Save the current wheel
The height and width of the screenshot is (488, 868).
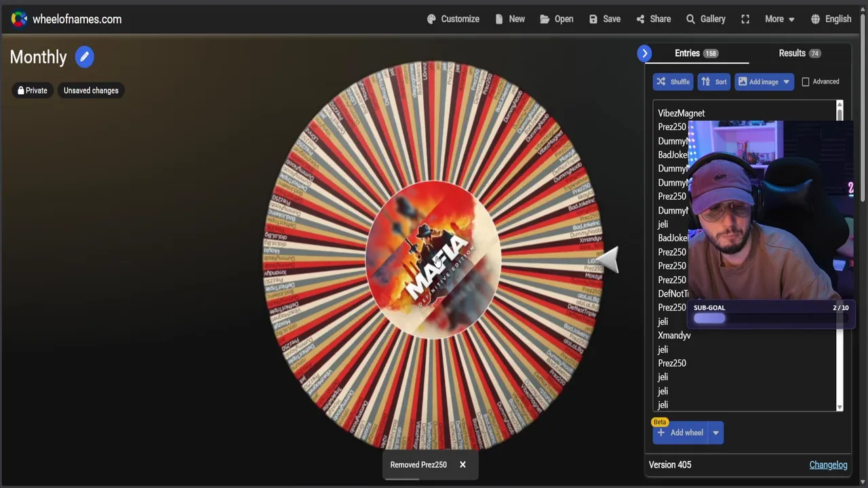[605, 19]
